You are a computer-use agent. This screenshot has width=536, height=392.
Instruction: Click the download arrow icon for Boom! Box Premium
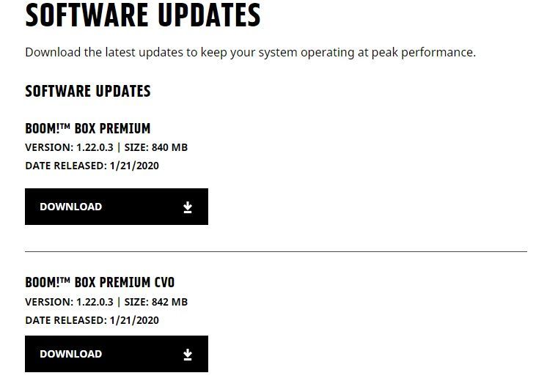(188, 207)
